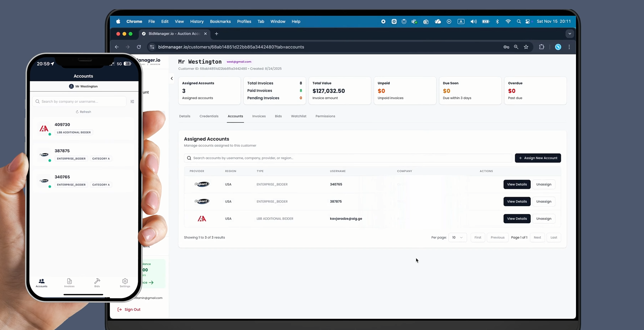Expand Chrome tab search dropdown arrow
The width and height of the screenshot is (644, 330).
point(570,34)
